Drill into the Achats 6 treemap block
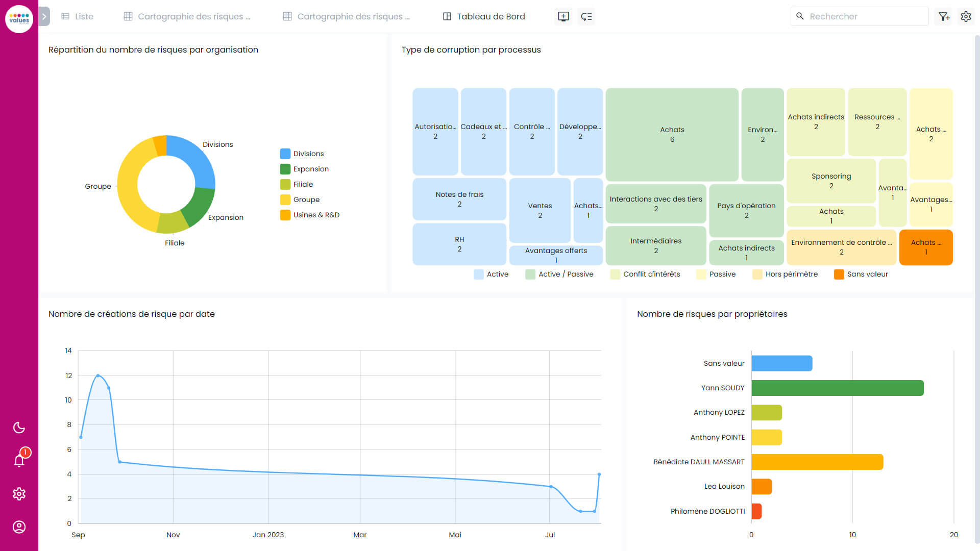Image resolution: width=980 pixels, height=551 pixels. point(672,134)
